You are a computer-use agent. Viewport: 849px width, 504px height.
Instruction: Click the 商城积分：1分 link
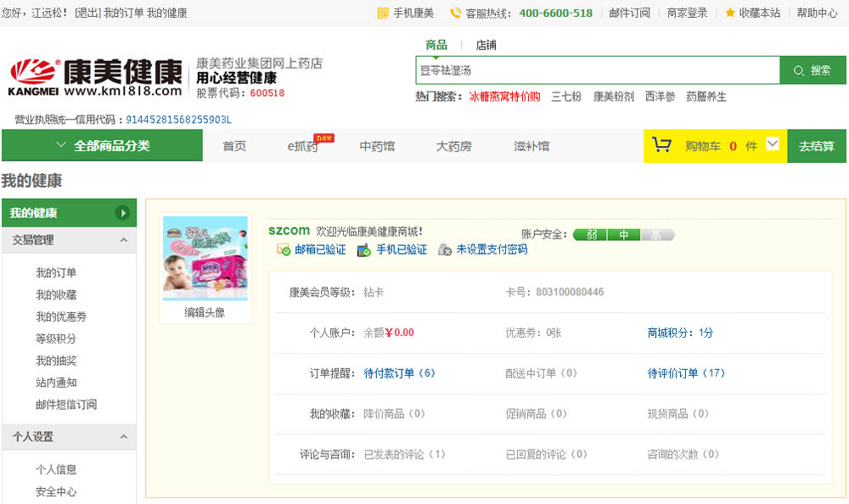(x=680, y=333)
